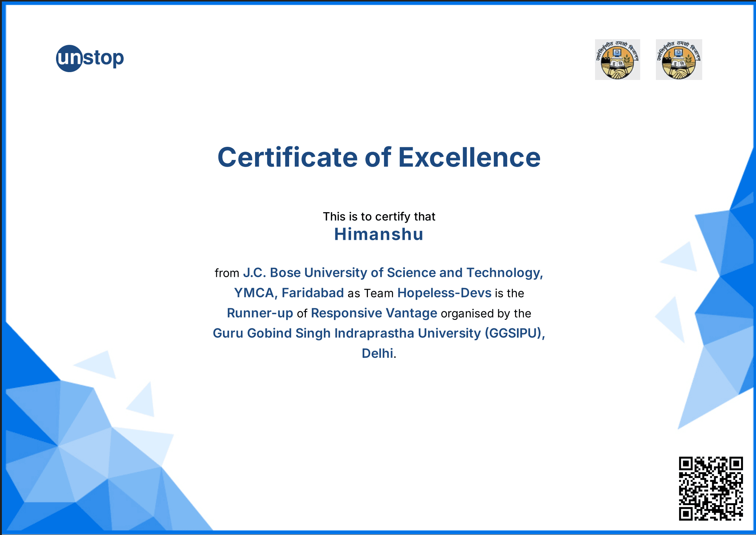Select the right university emblem at top right

pos(679,60)
